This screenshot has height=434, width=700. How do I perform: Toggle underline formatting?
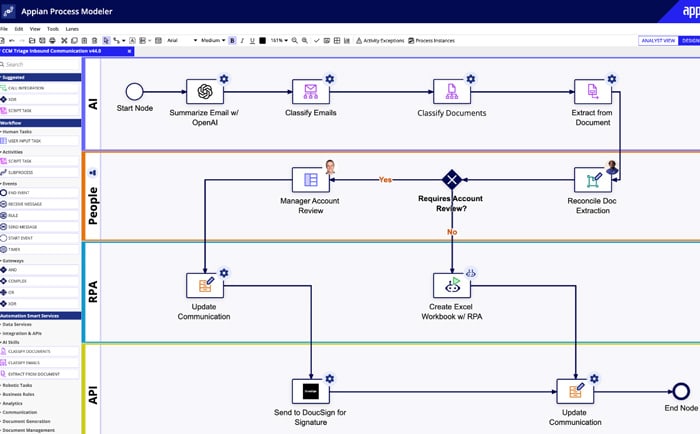pyautogui.click(x=252, y=41)
